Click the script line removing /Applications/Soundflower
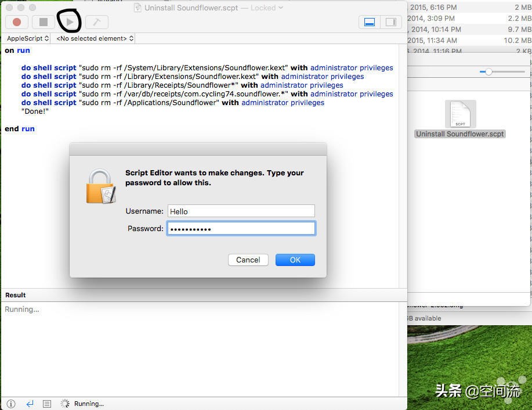The image size is (532, 410). pyautogui.click(x=173, y=103)
